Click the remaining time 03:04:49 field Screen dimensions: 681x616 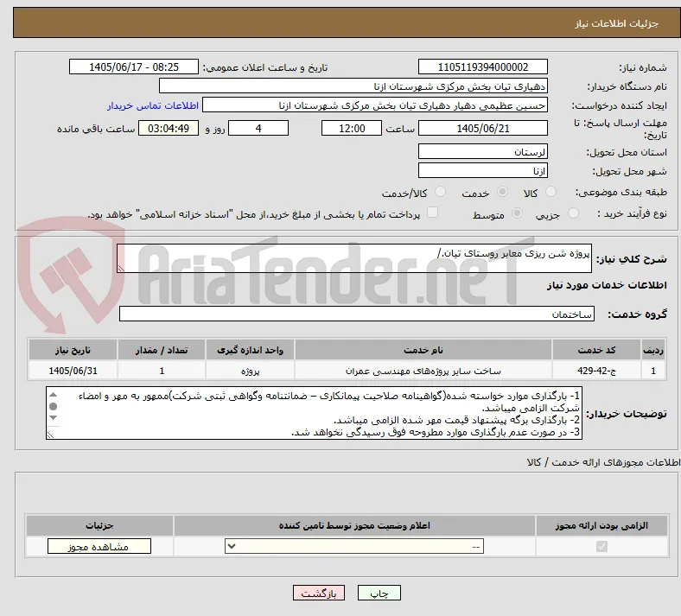[169, 128]
